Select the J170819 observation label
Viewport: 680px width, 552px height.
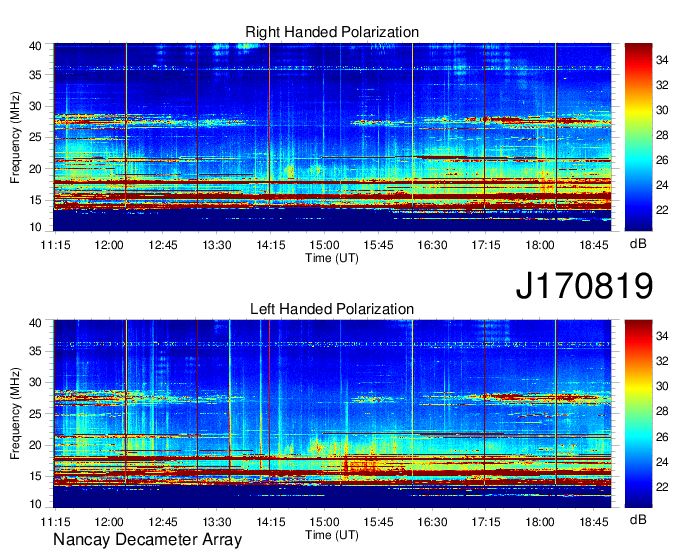coord(584,286)
